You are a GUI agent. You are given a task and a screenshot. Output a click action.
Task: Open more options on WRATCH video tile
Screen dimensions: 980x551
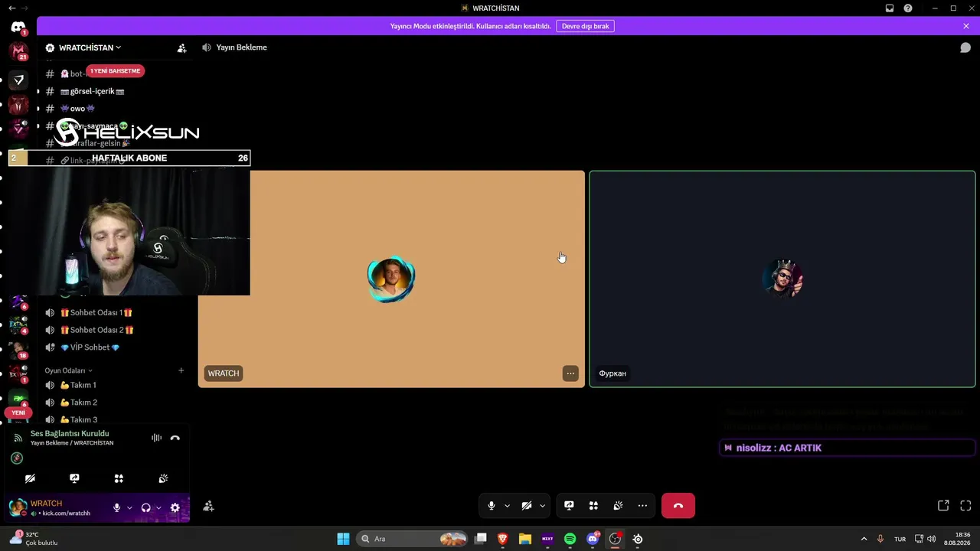(570, 373)
